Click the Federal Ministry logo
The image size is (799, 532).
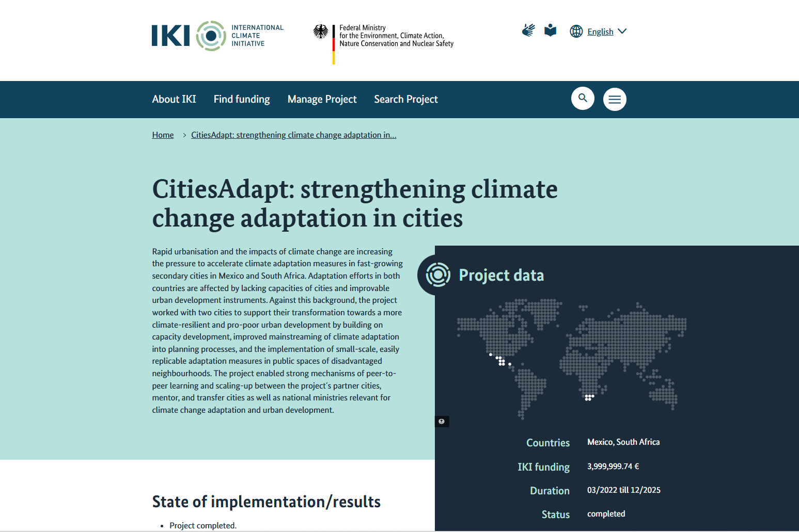(x=383, y=43)
